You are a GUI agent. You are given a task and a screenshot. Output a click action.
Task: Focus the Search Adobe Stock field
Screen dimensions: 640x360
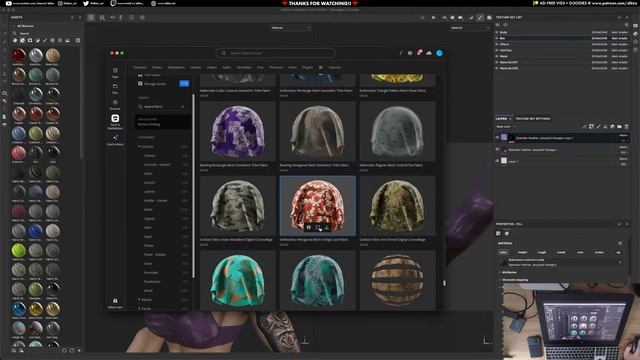coord(276,53)
